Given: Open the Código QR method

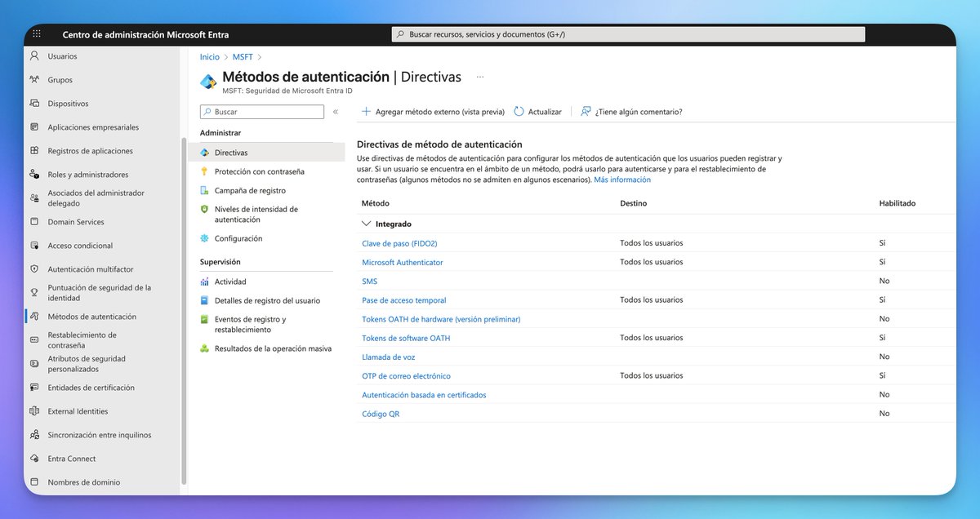Looking at the screenshot, I should (381, 414).
